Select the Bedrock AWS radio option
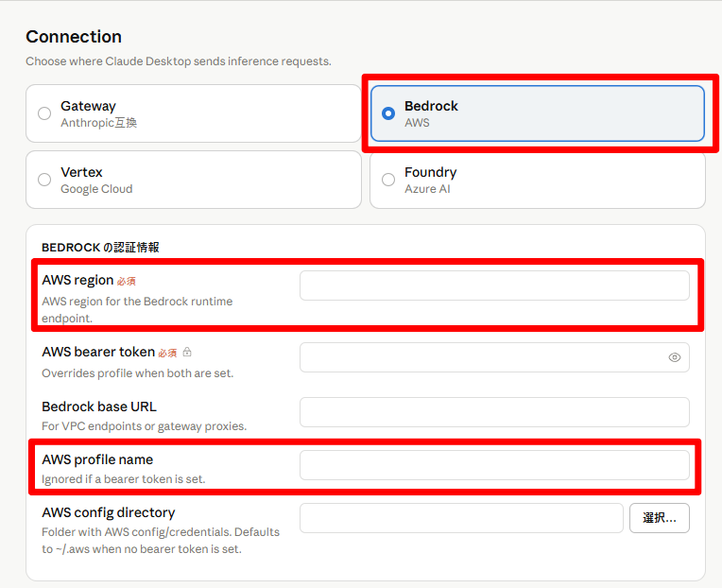722x588 pixels. point(538,113)
